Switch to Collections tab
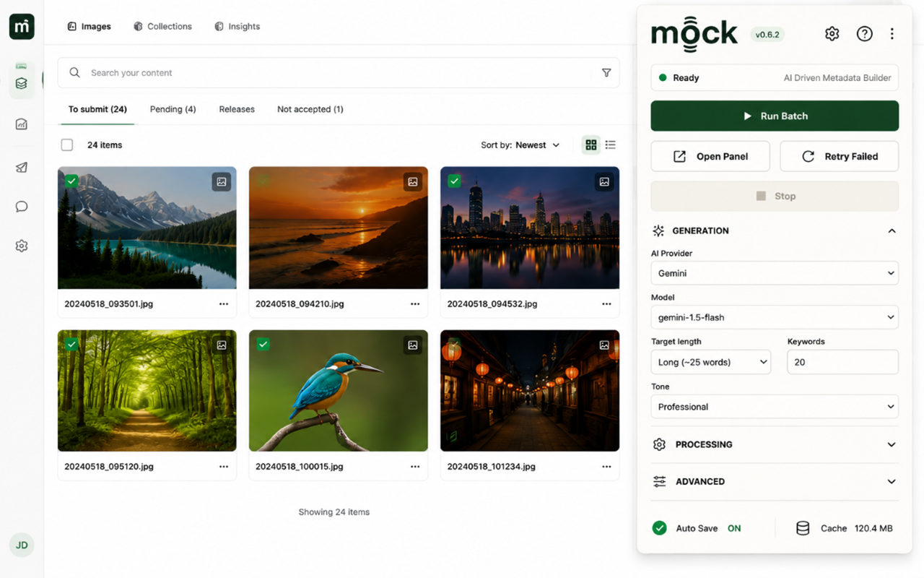This screenshot has width=924, height=578. point(162,27)
